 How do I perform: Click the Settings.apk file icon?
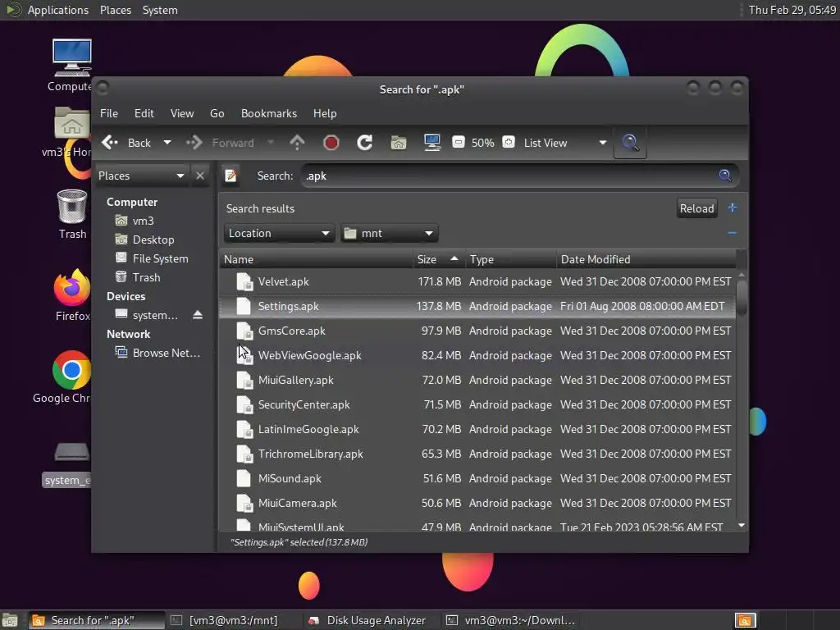tap(244, 306)
